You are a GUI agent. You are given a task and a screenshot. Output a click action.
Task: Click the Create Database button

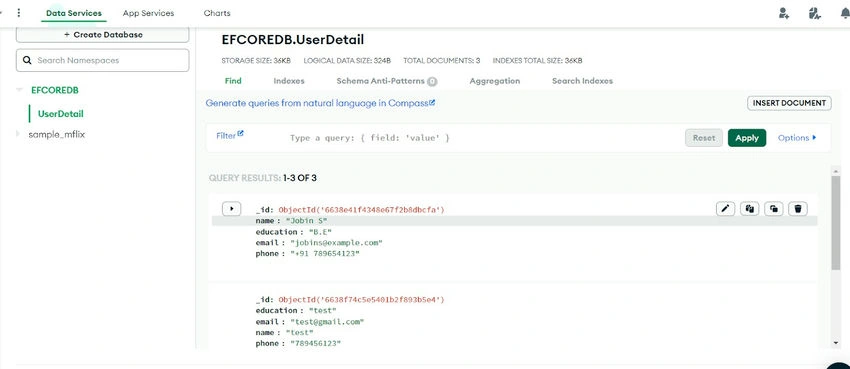(x=102, y=35)
